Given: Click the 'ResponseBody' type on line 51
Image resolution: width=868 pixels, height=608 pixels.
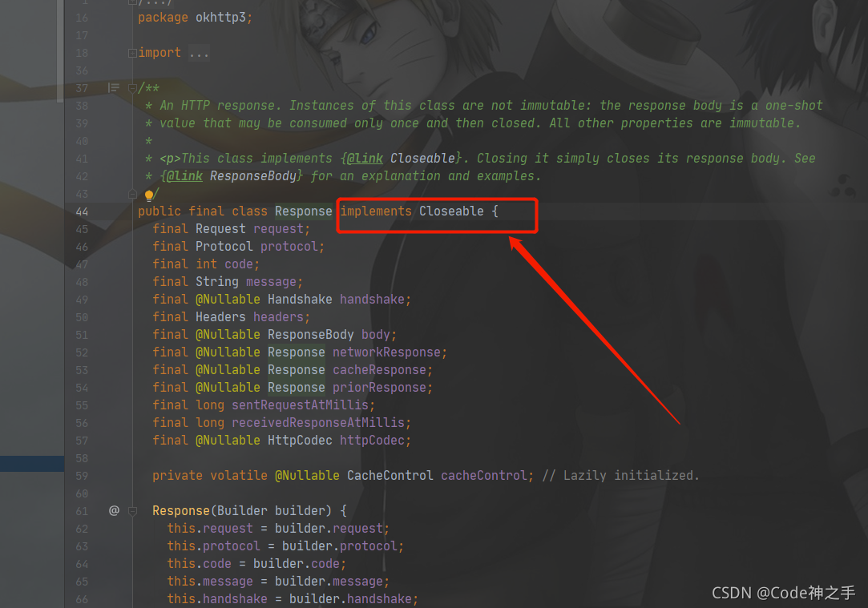Looking at the screenshot, I should click(x=310, y=335).
